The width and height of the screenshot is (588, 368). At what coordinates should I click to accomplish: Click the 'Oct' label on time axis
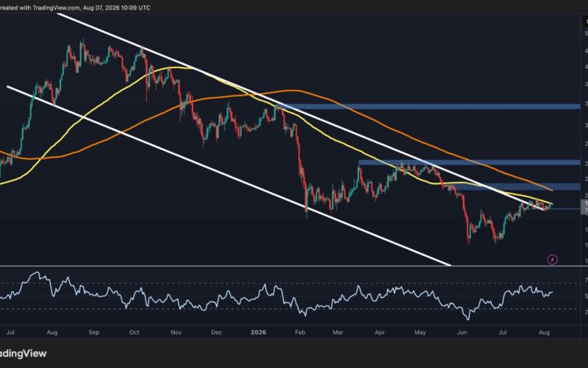tap(135, 333)
